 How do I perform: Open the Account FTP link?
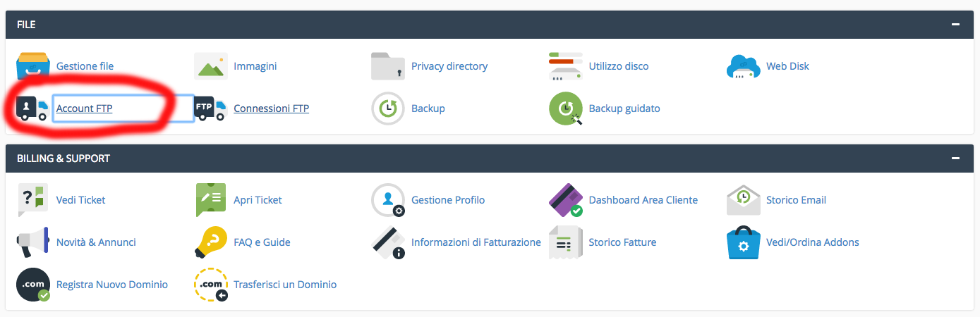coord(85,108)
